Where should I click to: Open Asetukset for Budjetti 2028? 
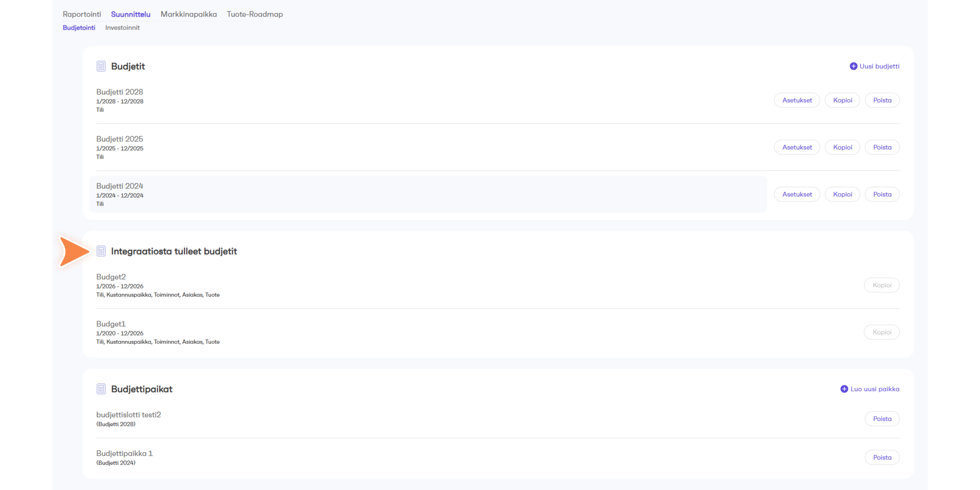pos(797,100)
